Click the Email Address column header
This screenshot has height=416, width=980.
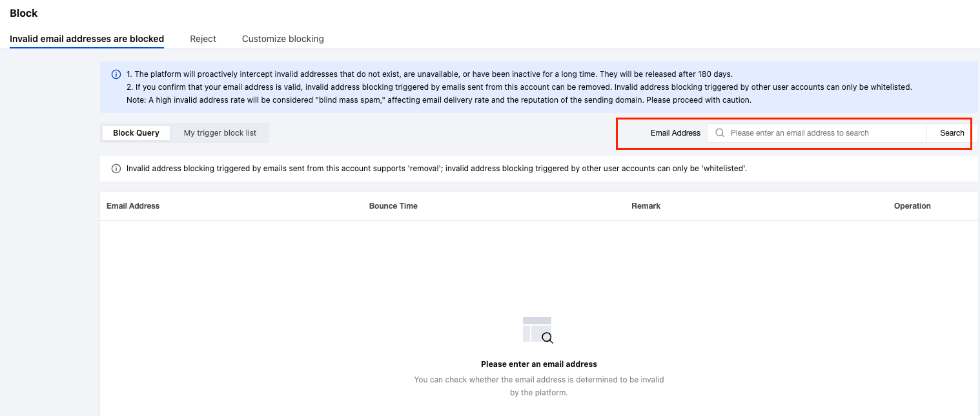(x=133, y=206)
